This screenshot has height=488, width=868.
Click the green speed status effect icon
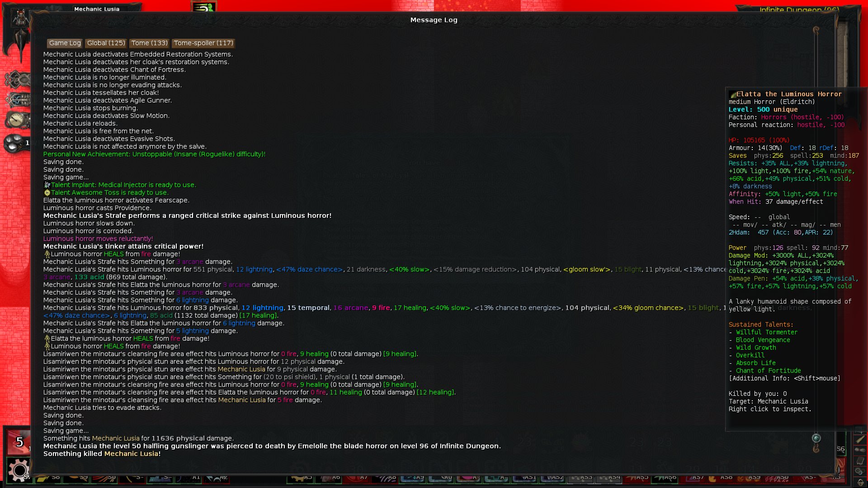point(204,6)
